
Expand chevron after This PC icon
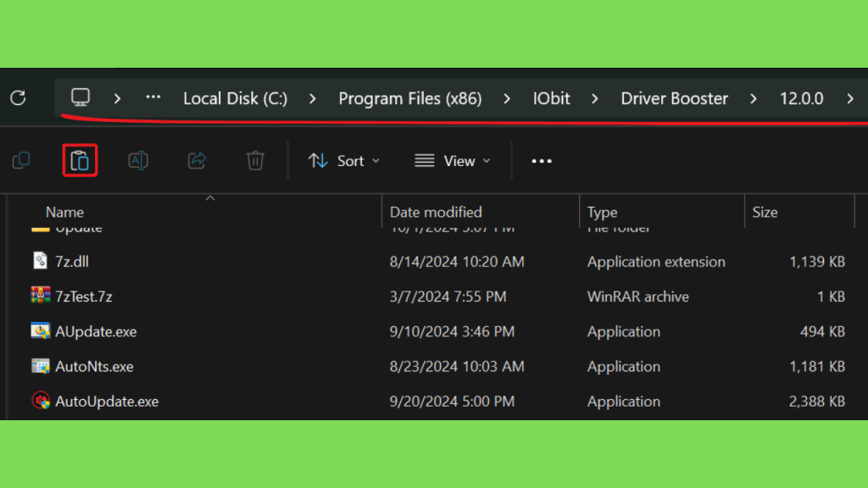[117, 98]
